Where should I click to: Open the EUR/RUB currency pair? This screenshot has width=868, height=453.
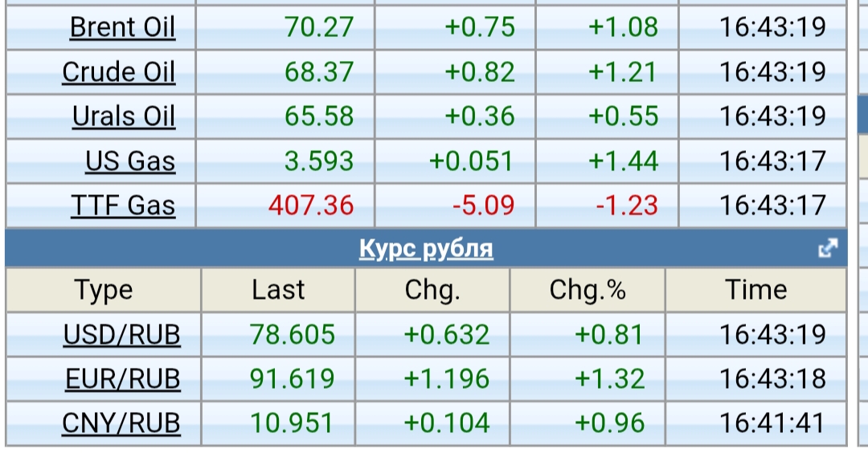pyautogui.click(x=121, y=378)
